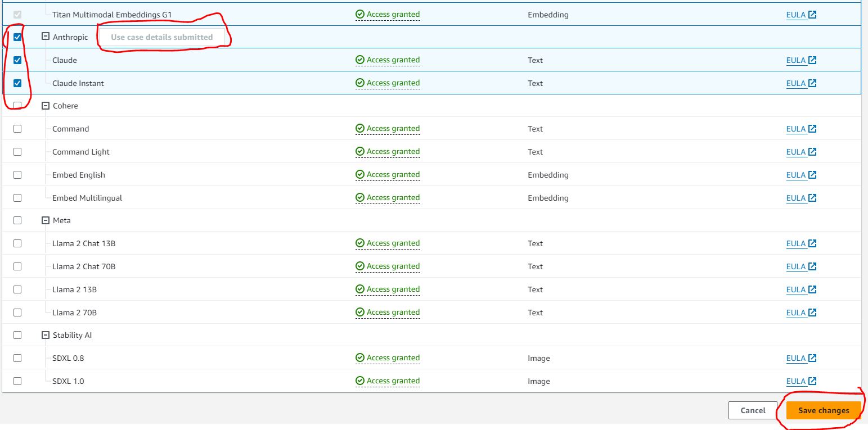This screenshot has height=430, width=868.
Task: Click Access granted status for Embed Multilingual
Action: click(x=388, y=198)
